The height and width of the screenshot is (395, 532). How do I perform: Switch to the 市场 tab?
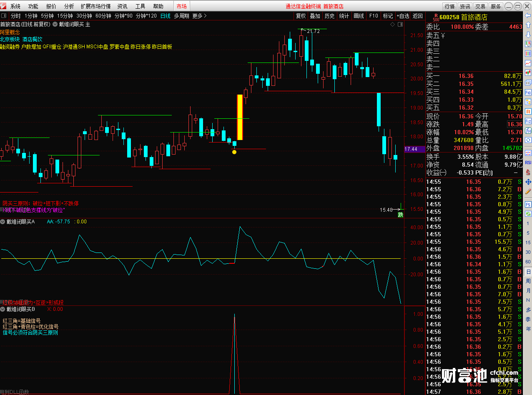[x=181, y=6]
